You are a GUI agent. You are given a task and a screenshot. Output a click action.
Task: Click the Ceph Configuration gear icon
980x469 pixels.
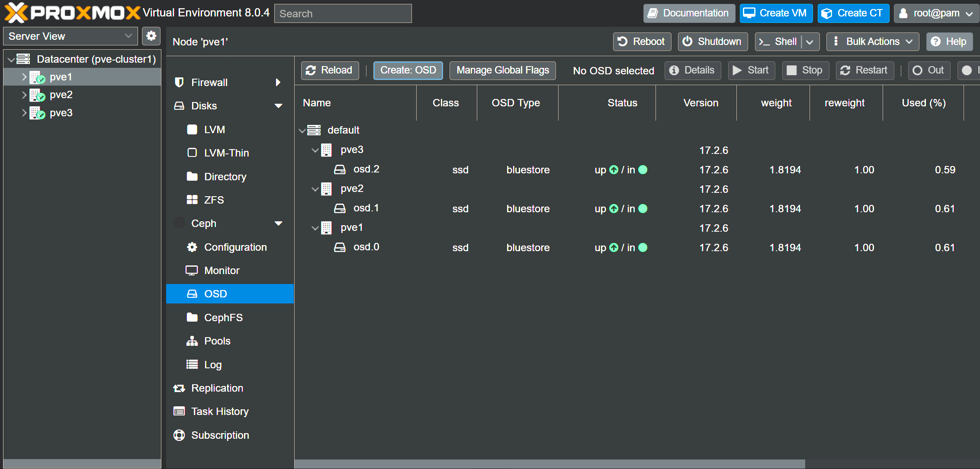192,247
